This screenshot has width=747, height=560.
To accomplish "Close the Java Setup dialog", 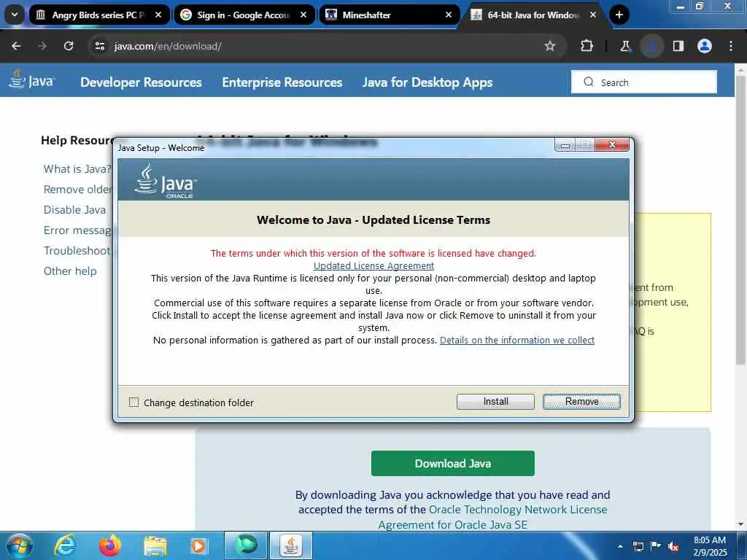I will coord(612,145).
